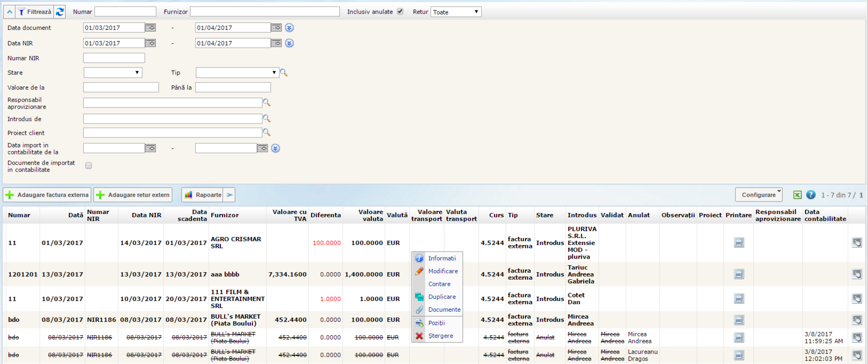This screenshot has height=364, width=868.
Task: Collapse the filter panel with the up arrow
Action: [x=9, y=11]
